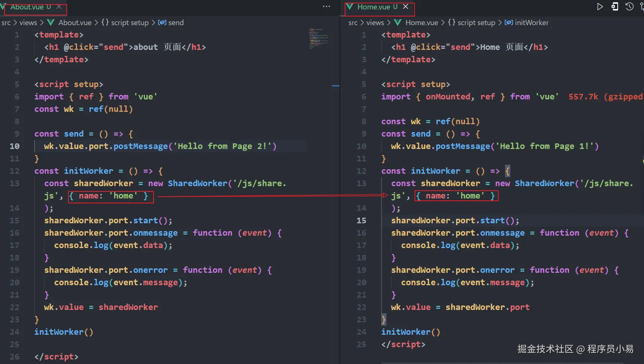Click 'onerror' on line 19 of About.vue
This screenshot has height=364, width=644.
151,270
